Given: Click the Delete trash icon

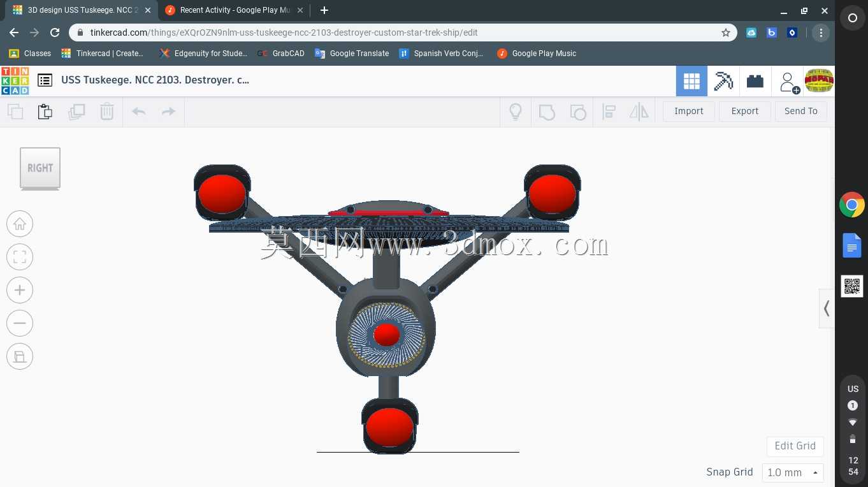Looking at the screenshot, I should (x=107, y=112).
